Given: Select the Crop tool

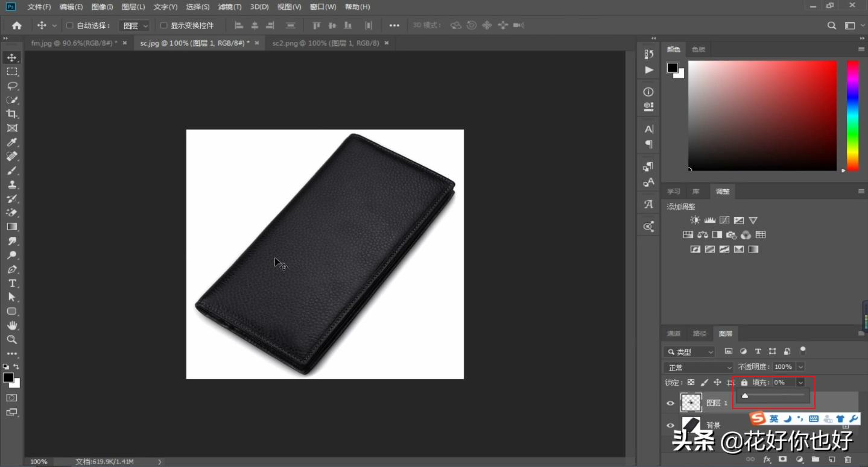Looking at the screenshot, I should pyautogui.click(x=11, y=114).
